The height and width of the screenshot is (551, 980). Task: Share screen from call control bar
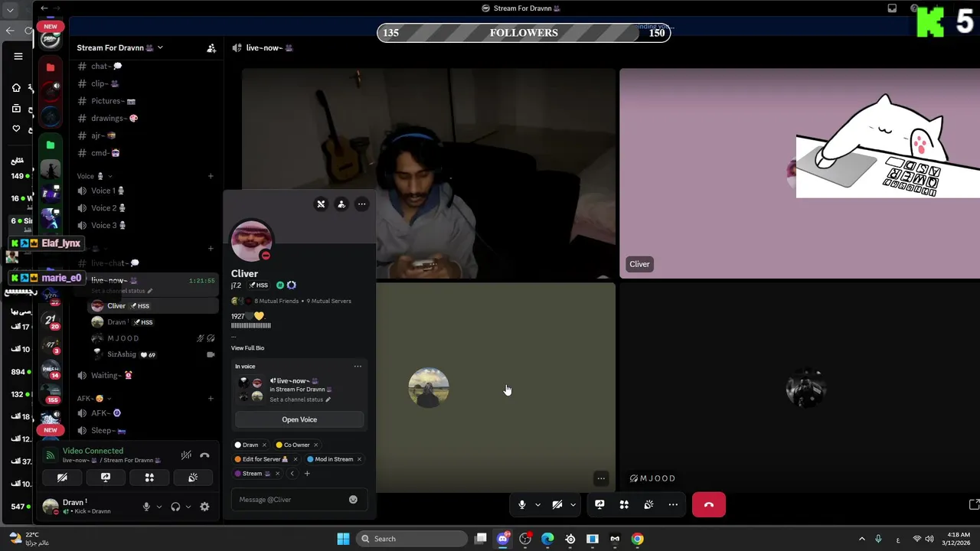599,504
